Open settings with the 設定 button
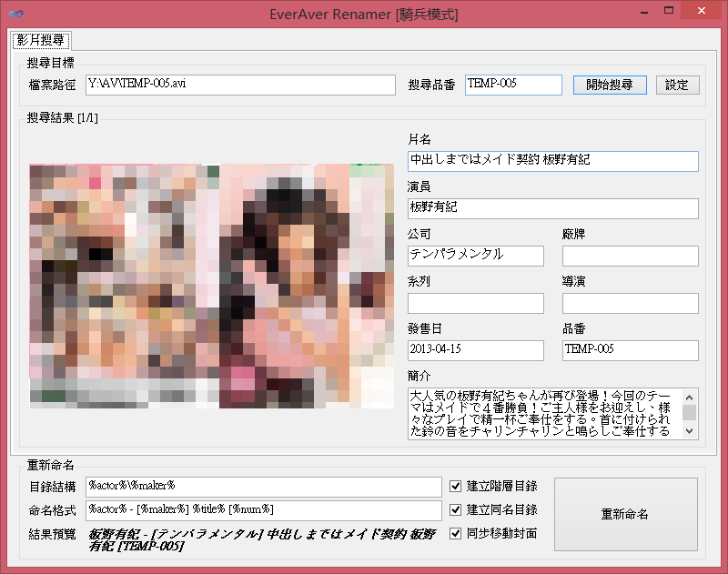This screenshot has width=728, height=574. tap(677, 85)
